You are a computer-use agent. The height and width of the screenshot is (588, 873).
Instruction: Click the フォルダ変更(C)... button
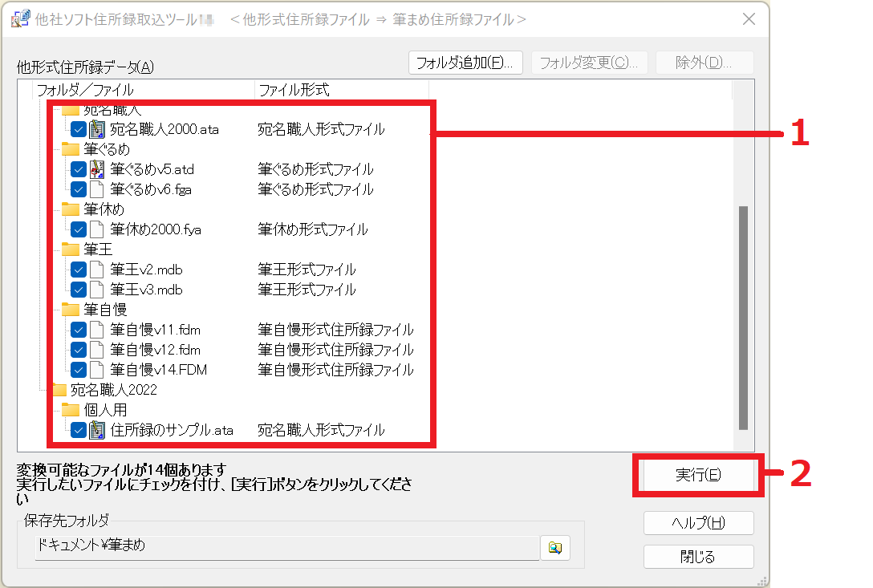[589, 63]
